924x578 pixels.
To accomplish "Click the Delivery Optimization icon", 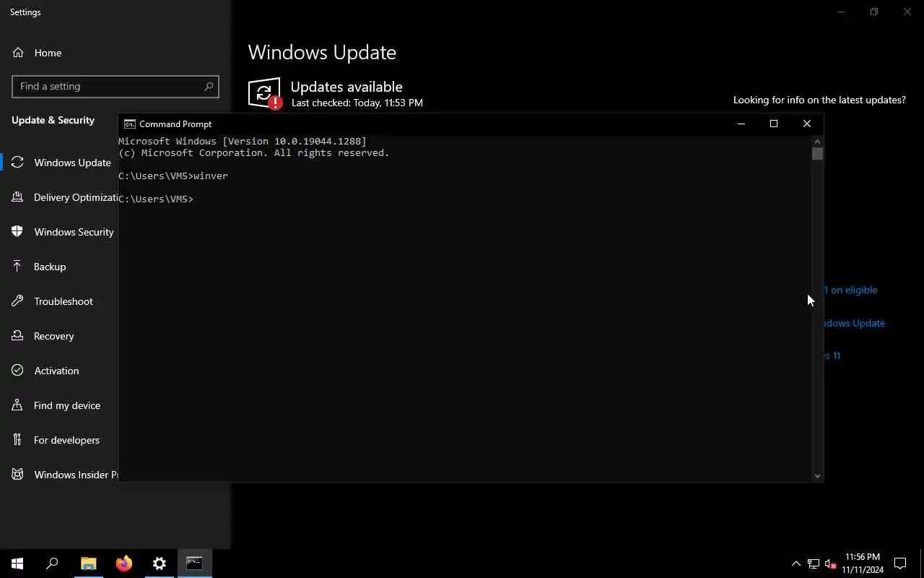I will 18,197.
